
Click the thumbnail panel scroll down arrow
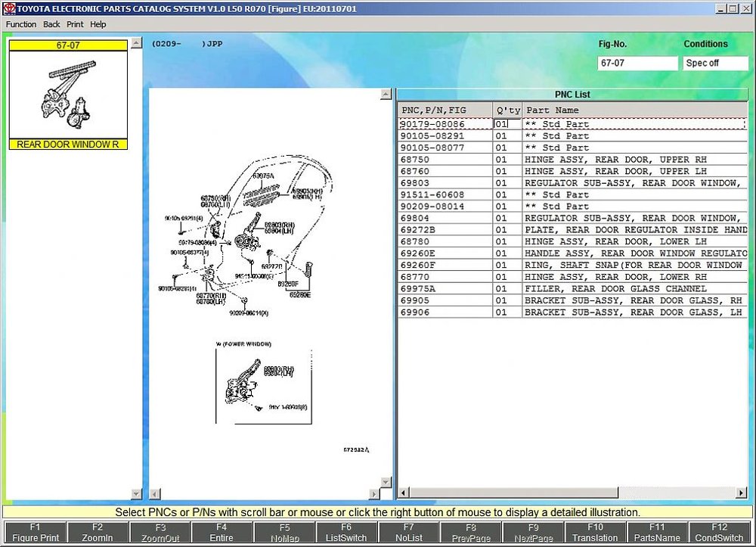click(x=136, y=493)
